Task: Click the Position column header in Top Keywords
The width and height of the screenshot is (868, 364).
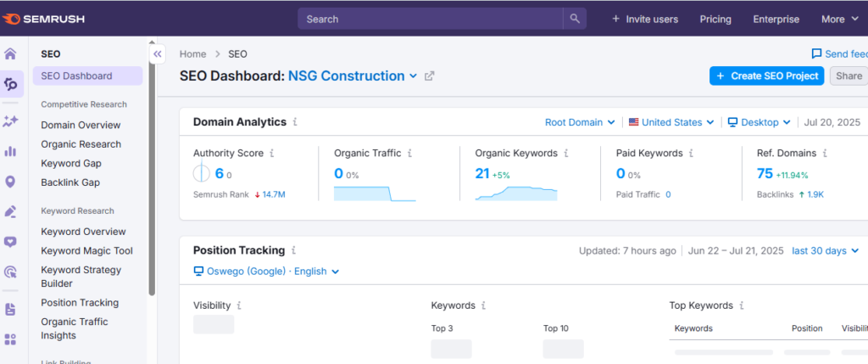Action: 807,328
